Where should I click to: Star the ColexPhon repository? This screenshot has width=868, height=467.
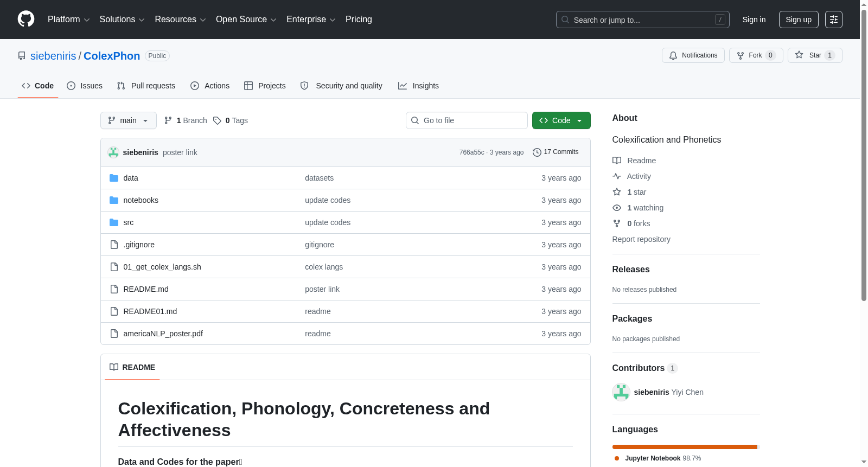point(815,55)
